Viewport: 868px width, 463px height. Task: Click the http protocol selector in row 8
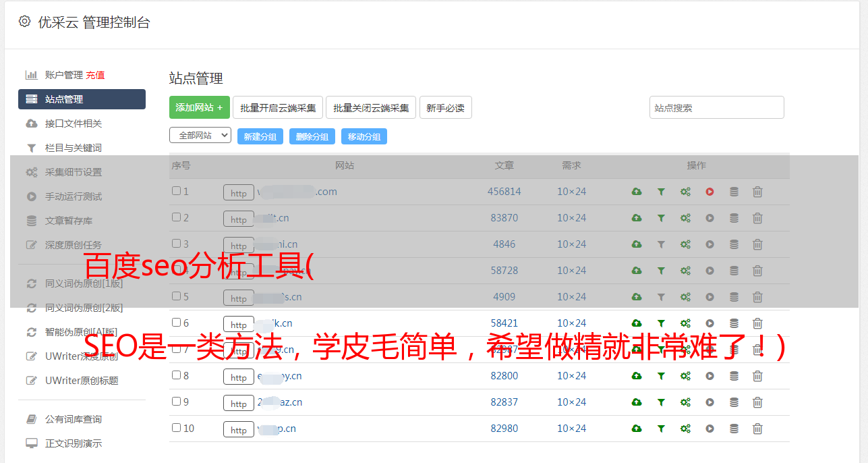[x=239, y=377]
